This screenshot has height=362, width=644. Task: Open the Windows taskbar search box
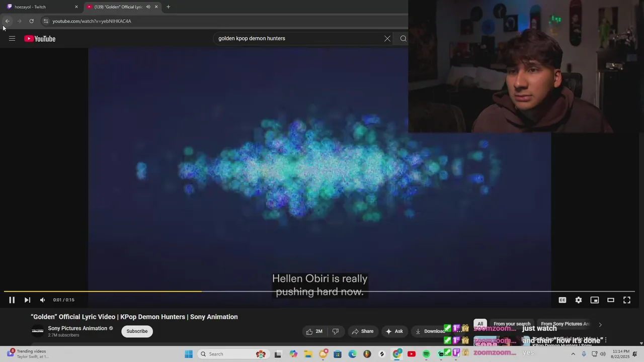click(233, 354)
